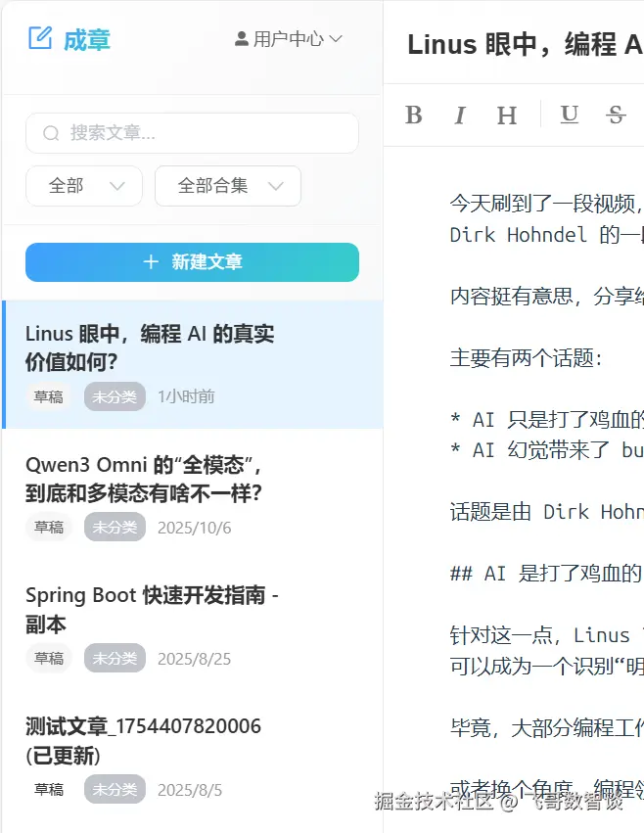Click the line starting 毕竟, 大部分编程工作
The height and width of the screenshot is (833, 644).
point(547,728)
